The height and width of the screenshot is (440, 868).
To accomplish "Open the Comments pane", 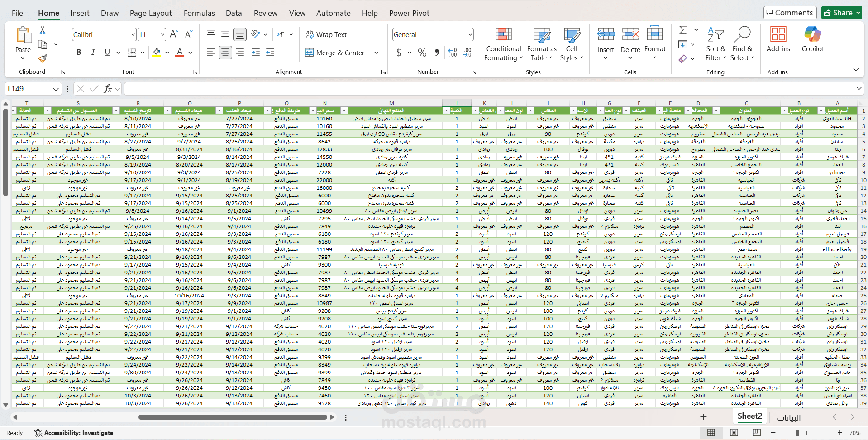I will coord(790,13).
